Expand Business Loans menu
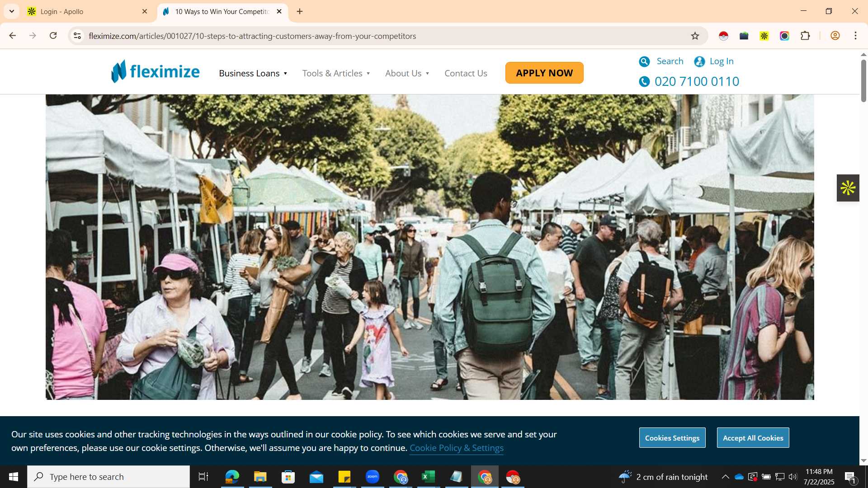868x488 pixels. (x=253, y=73)
